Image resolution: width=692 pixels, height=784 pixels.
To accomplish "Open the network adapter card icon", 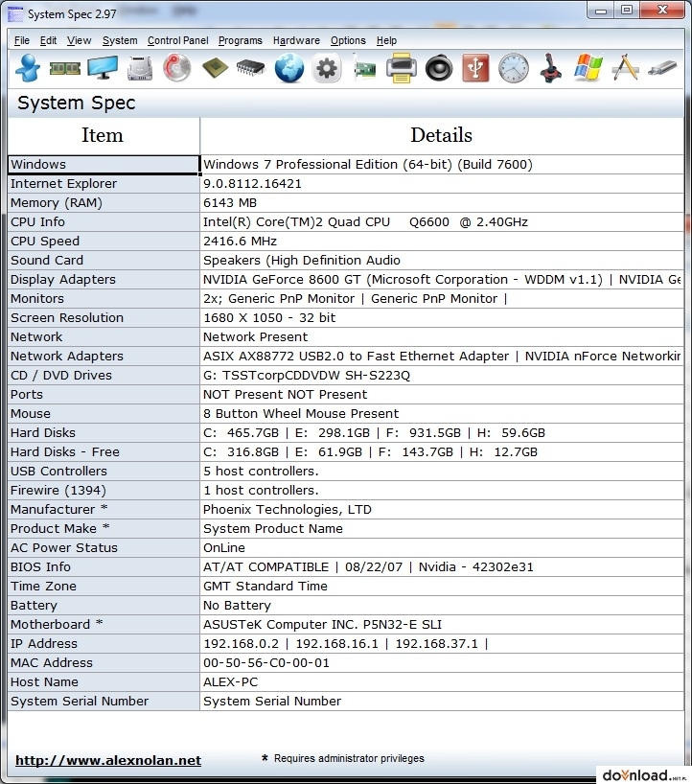I will (364, 70).
